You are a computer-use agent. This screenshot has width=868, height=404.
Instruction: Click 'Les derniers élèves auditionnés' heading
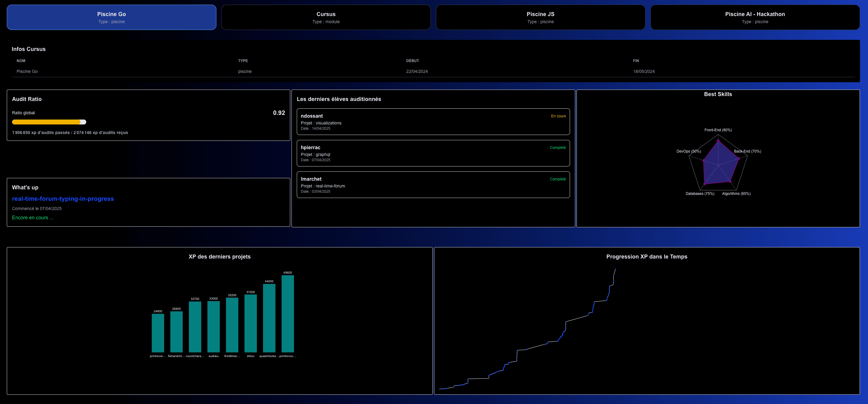click(x=339, y=99)
